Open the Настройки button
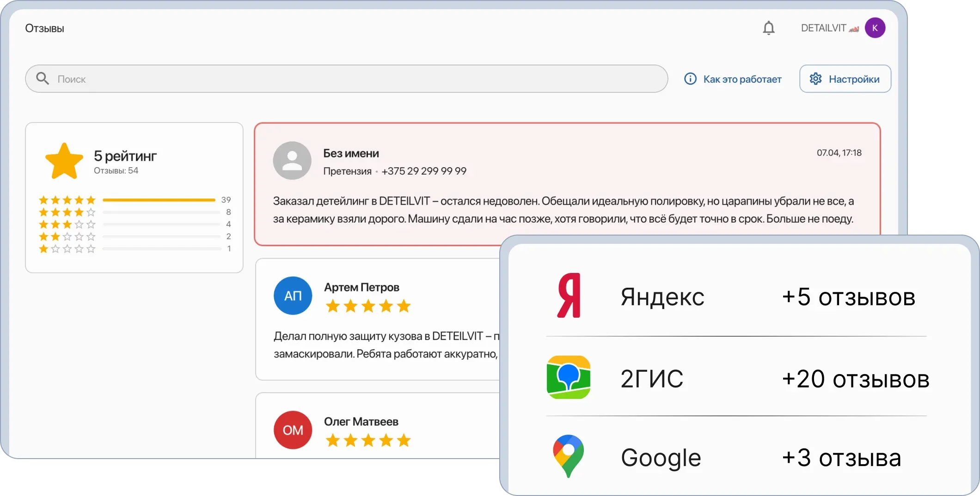The image size is (980, 496). coord(845,79)
